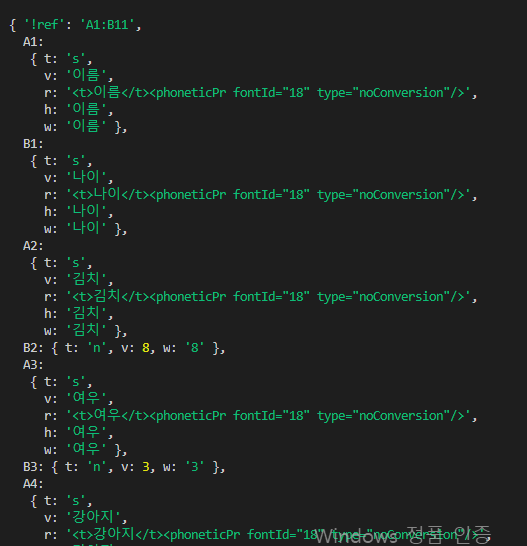Click the B2: cell key label
Image resolution: width=527 pixels, height=546 pixels.
[x=33, y=348]
